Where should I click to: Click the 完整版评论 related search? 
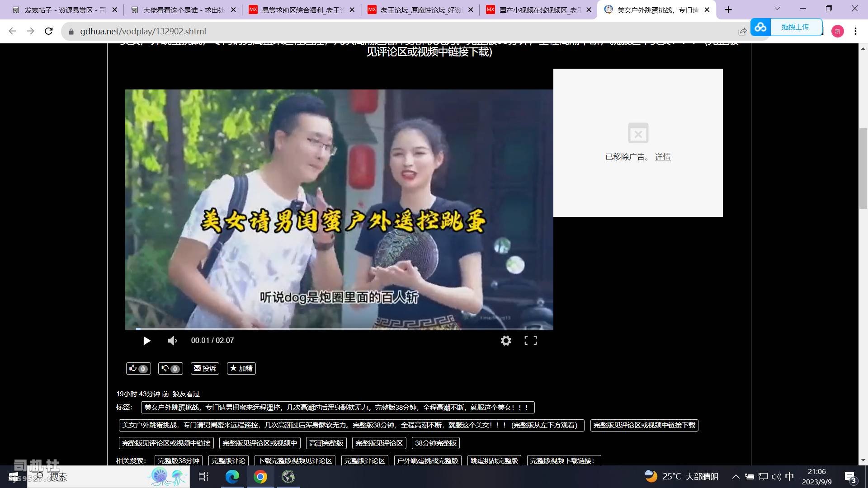click(x=228, y=460)
